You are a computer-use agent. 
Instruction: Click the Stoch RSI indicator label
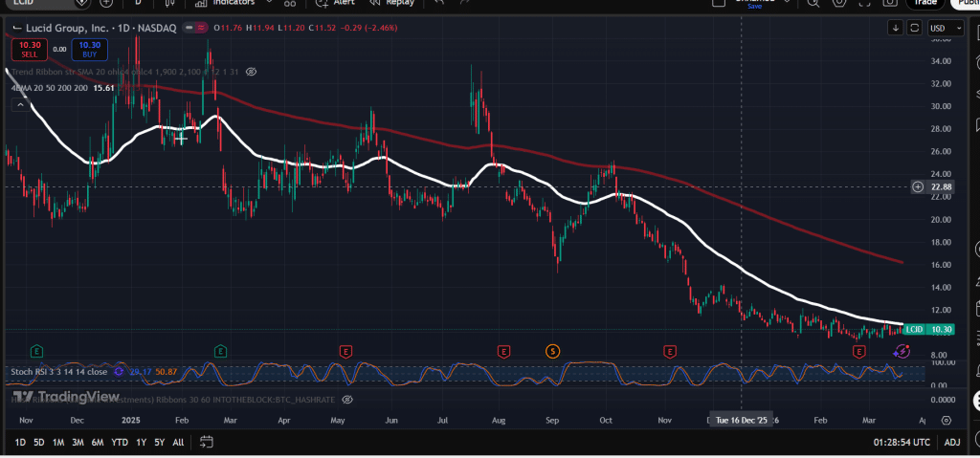[x=57, y=371]
